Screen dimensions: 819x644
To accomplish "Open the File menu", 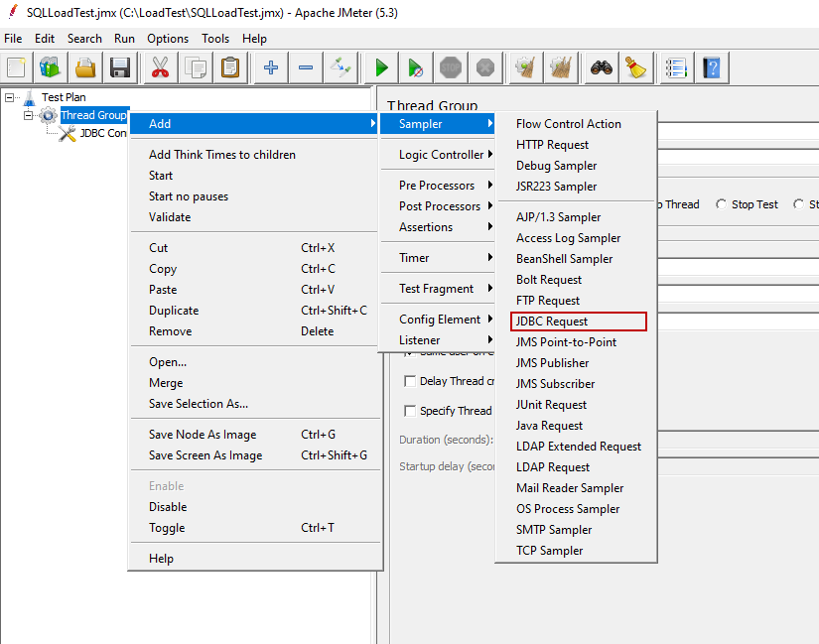I will (x=13, y=39).
